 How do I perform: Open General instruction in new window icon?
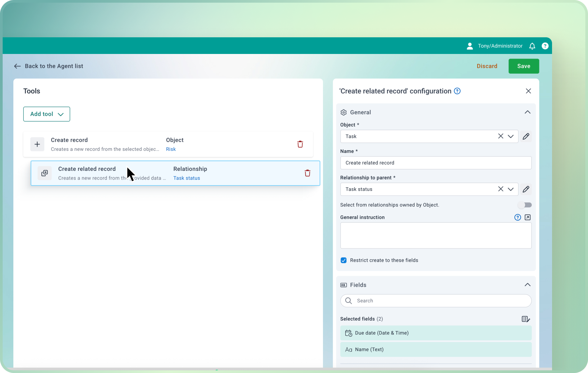[527, 217]
